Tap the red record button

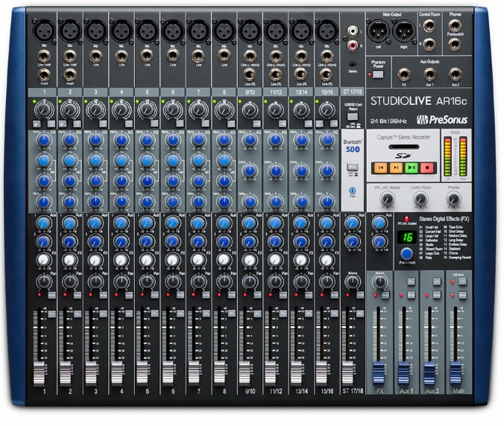427,168
